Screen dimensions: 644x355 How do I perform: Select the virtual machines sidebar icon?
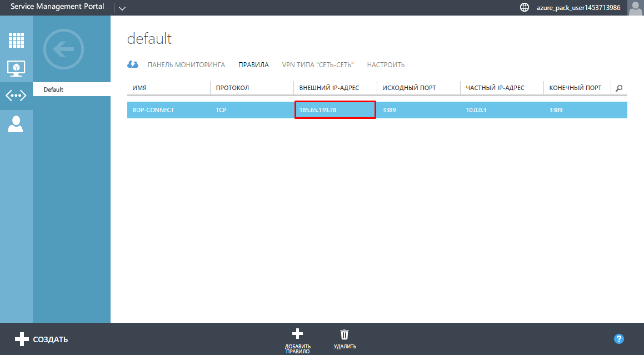(x=16, y=68)
